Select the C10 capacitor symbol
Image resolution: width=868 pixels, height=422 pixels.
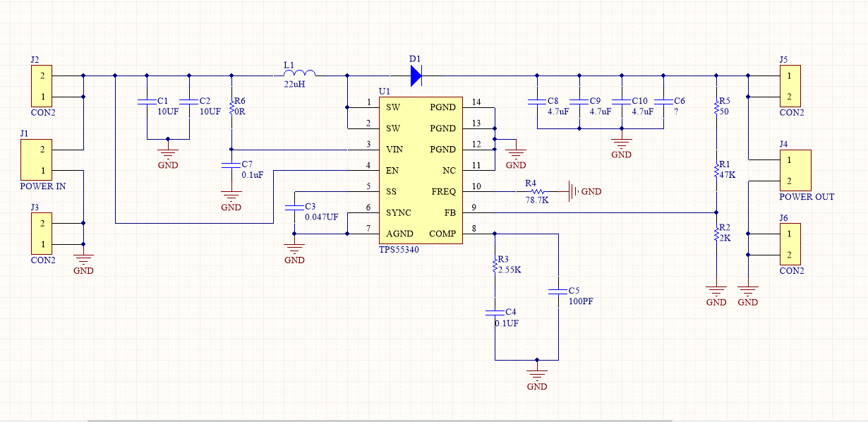pyautogui.click(x=621, y=102)
